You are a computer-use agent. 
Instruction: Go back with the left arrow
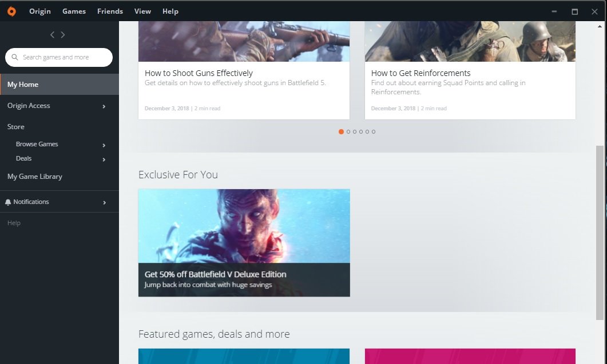[52, 35]
